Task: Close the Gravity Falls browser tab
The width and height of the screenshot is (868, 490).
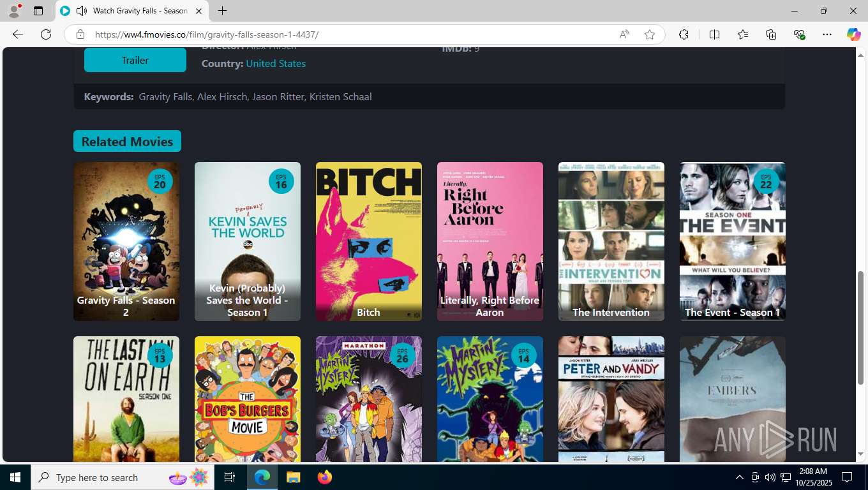Action: [x=198, y=11]
